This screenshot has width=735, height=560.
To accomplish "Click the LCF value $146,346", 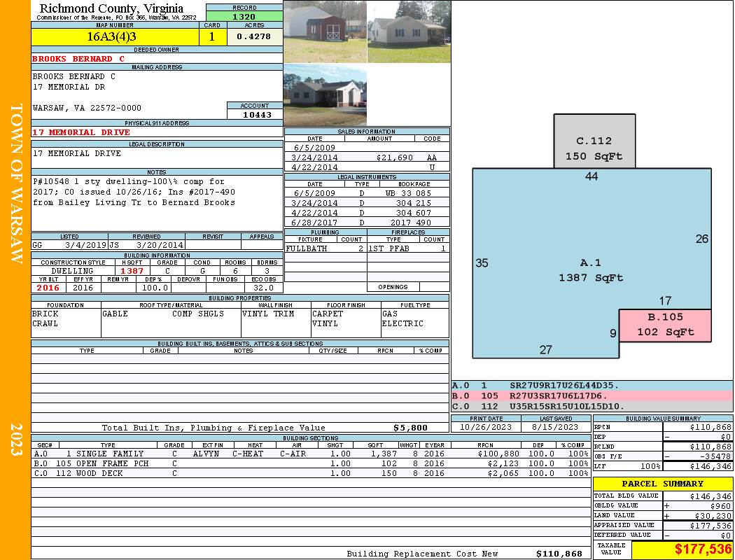I will (x=710, y=466).
